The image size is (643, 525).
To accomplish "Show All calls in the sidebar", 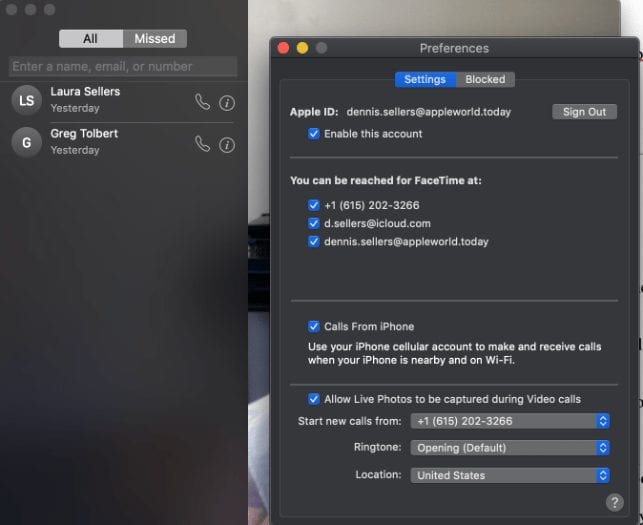I will point(90,39).
